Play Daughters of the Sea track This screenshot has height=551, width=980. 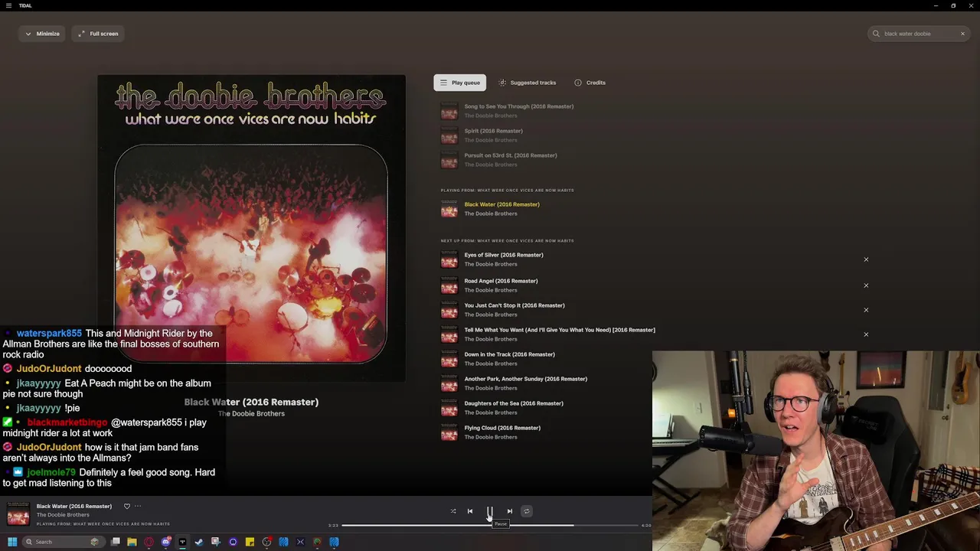513,403
